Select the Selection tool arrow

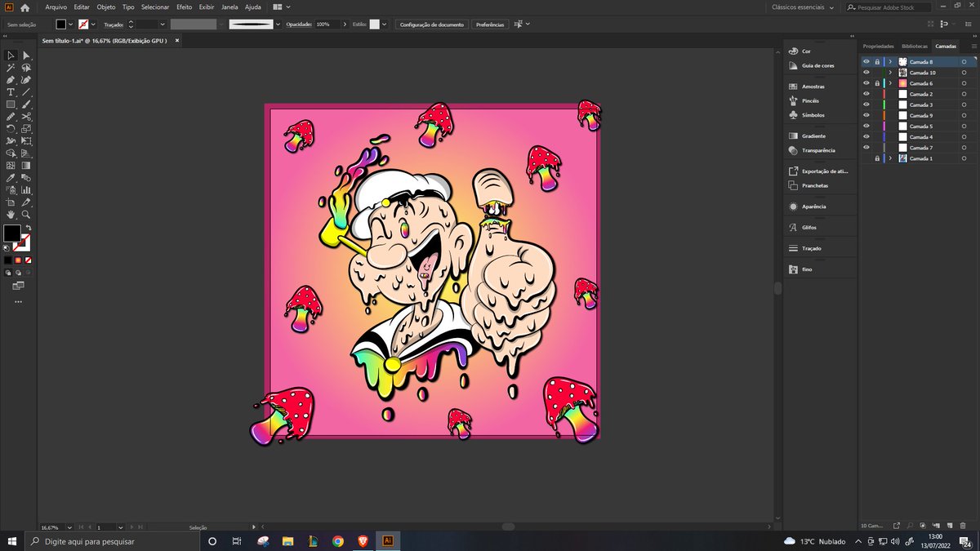pyautogui.click(x=11, y=56)
